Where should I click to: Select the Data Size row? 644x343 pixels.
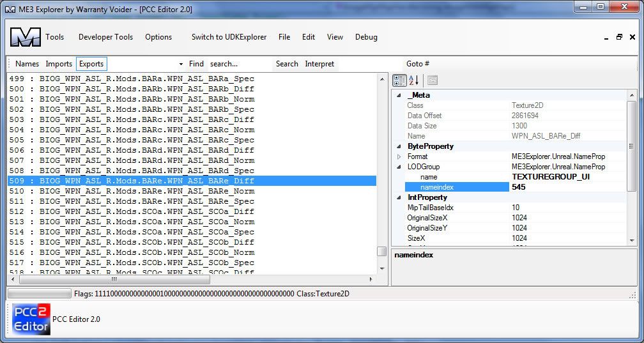point(516,126)
